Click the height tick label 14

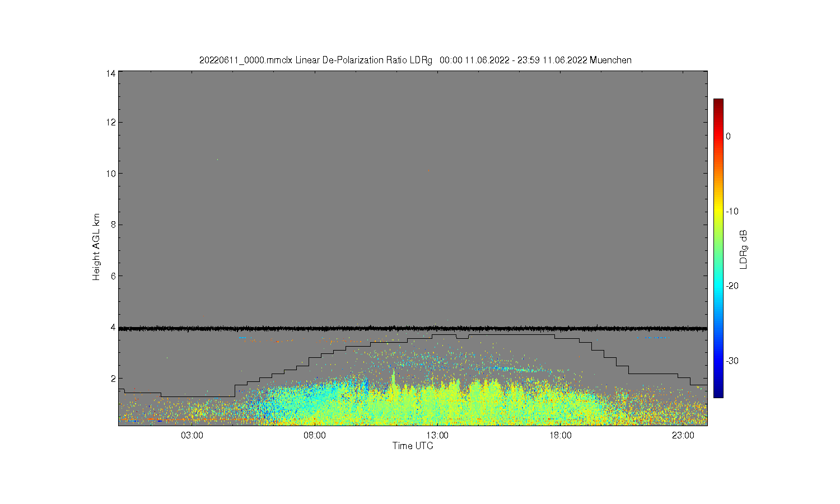[111, 73]
